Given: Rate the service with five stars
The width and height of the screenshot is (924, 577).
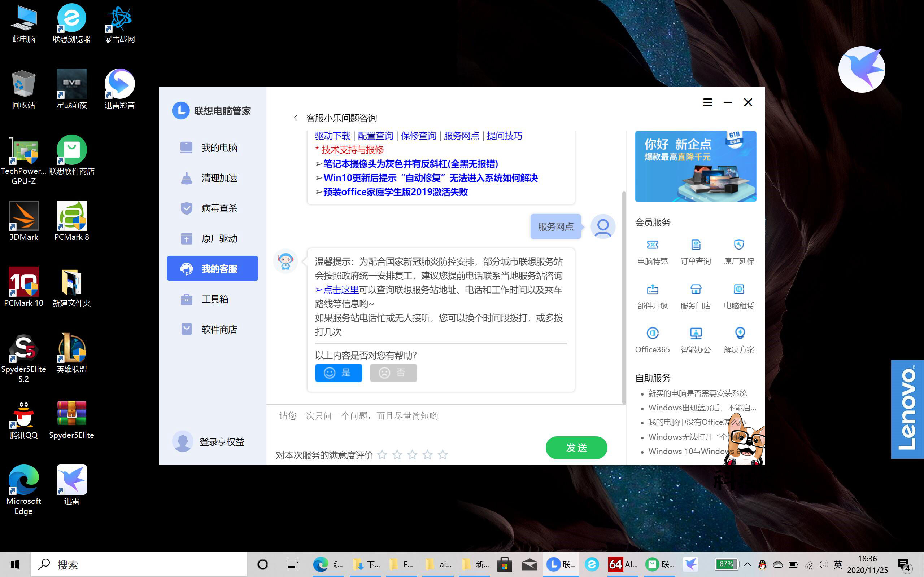Looking at the screenshot, I should coord(443,454).
